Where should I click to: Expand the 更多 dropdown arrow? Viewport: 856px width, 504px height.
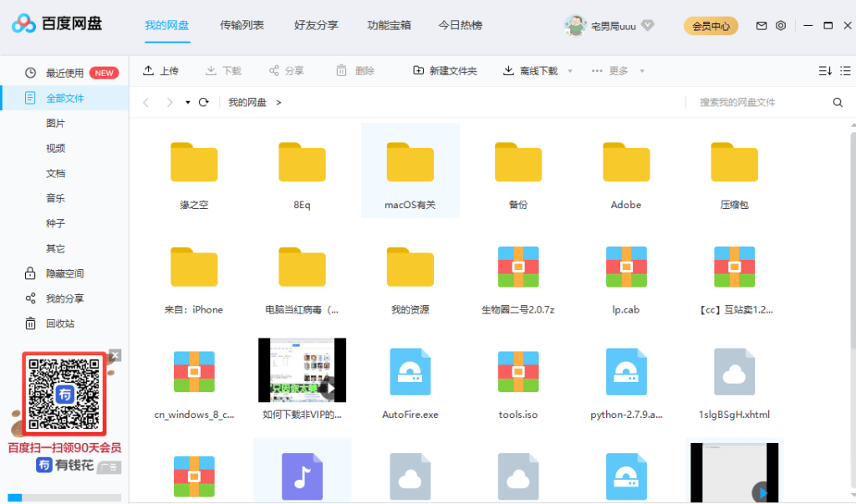coord(642,71)
